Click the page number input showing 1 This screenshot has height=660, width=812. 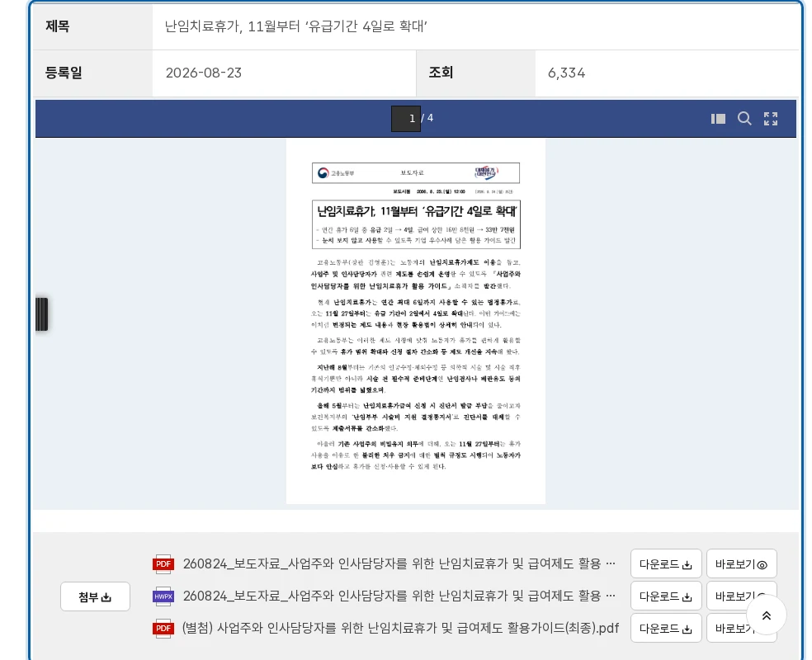[405, 119]
